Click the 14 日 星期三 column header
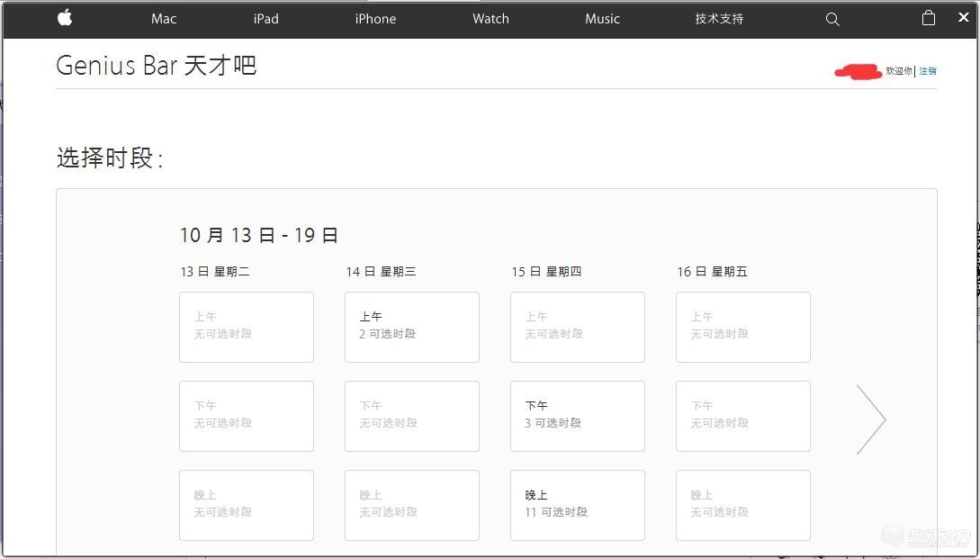The image size is (980, 559). [x=381, y=271]
